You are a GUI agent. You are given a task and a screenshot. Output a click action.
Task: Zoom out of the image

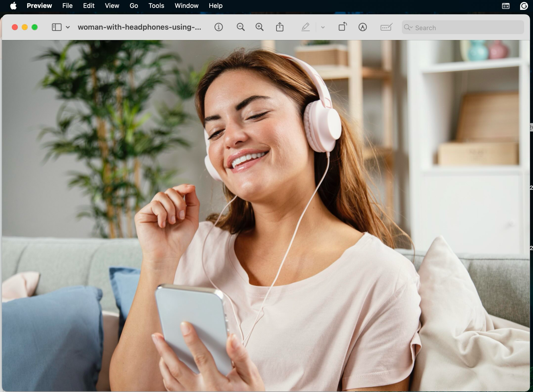click(241, 27)
